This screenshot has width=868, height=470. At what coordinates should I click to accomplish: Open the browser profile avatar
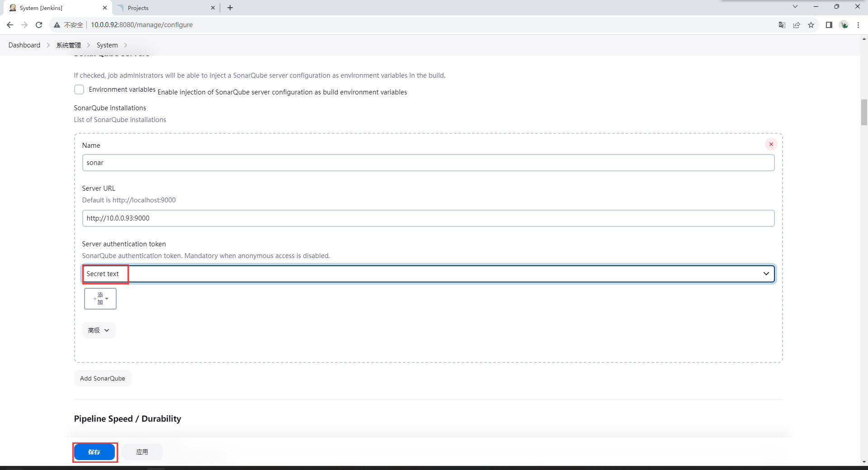(844, 25)
